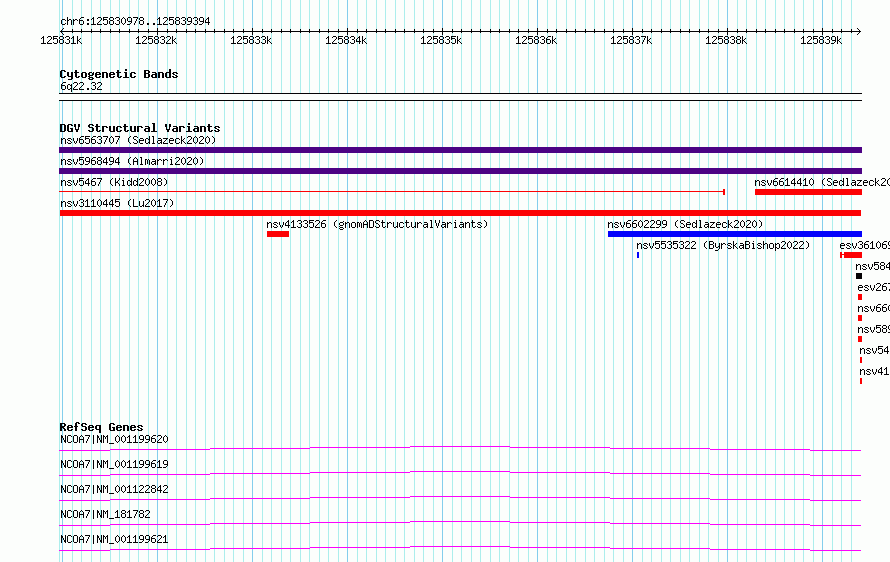Select the red nsv3110445 (Lu2017) bar
This screenshot has height=562, width=890.
pos(460,213)
